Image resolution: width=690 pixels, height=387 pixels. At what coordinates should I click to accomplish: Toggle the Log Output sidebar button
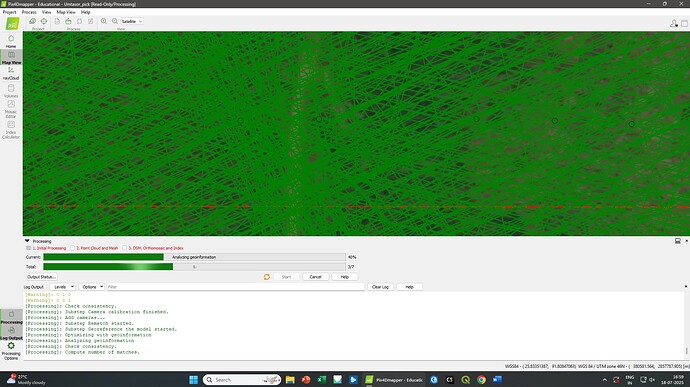[11, 333]
